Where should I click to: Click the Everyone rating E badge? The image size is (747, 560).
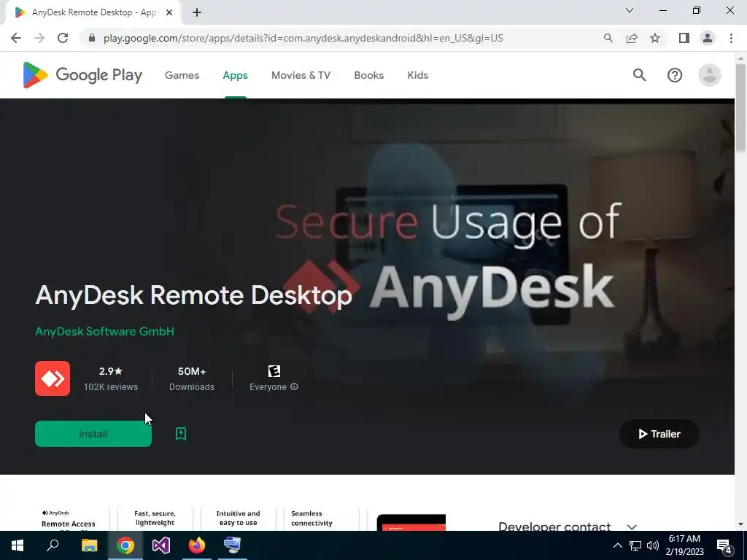click(274, 371)
